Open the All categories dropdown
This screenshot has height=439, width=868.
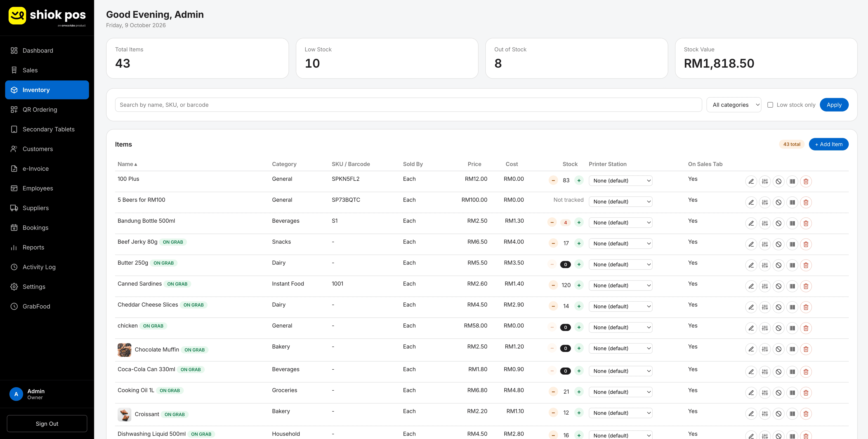734,105
